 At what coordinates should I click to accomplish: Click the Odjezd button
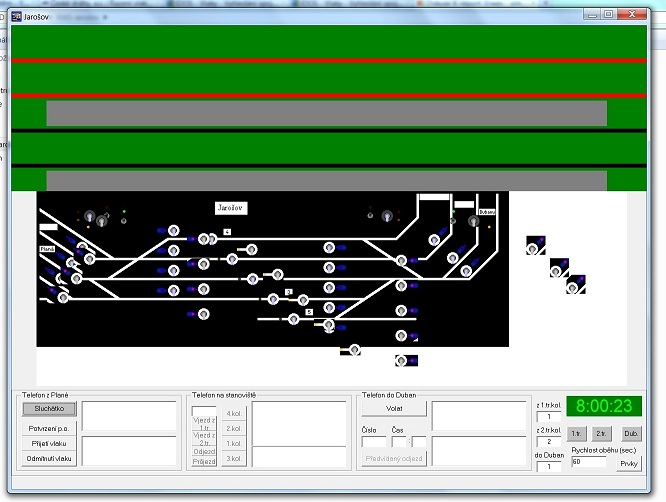(x=204, y=451)
